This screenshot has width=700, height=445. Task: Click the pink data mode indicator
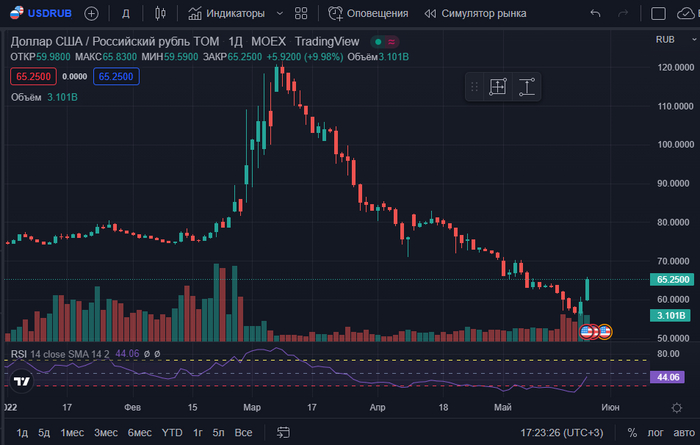(x=392, y=42)
